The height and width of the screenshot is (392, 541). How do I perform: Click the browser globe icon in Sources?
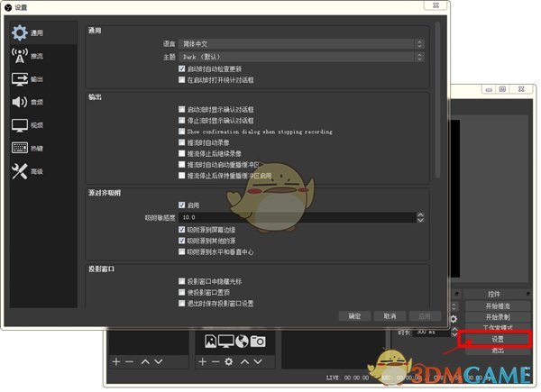(242, 342)
